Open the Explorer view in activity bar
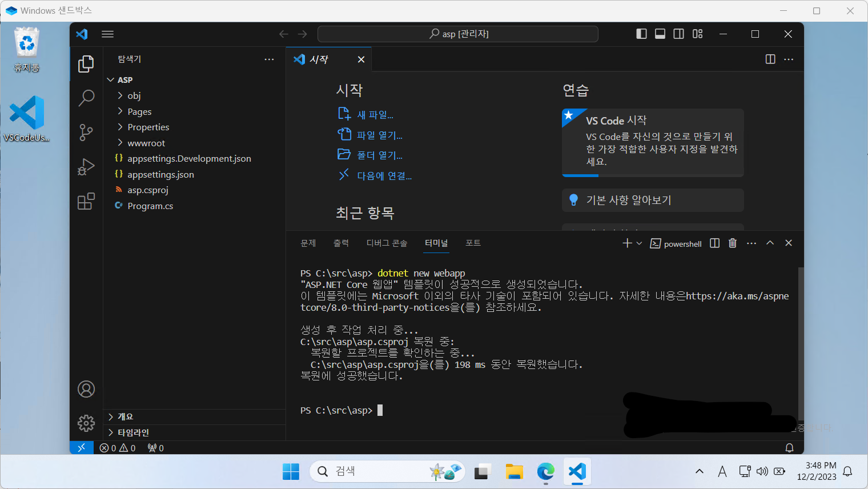868x489 pixels. point(86,63)
